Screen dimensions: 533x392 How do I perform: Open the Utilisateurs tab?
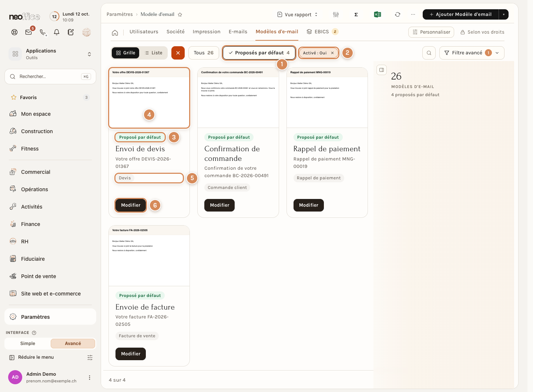tap(144, 32)
